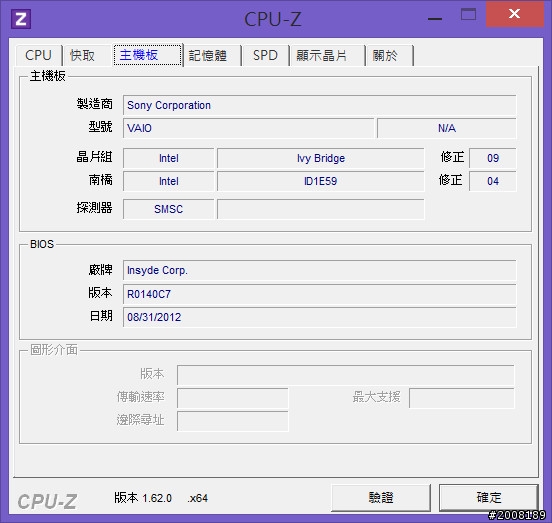Click the 最大支援 field

[462, 398]
